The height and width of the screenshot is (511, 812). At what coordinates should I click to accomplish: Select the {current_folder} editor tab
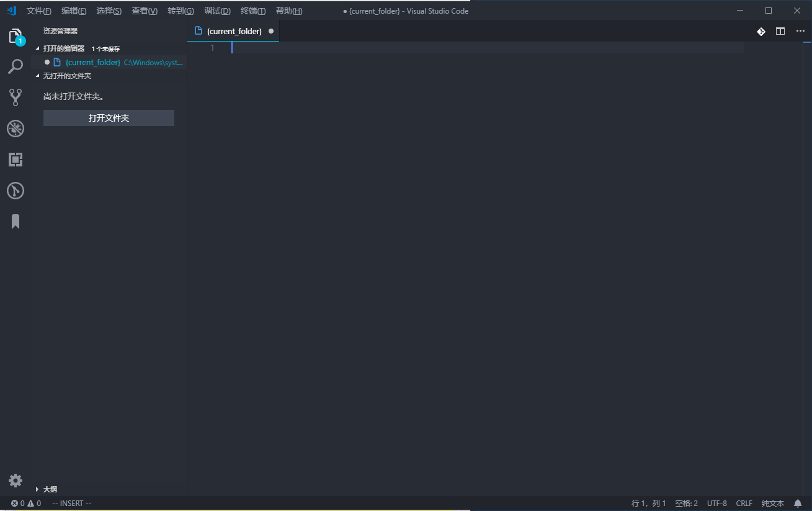pos(234,31)
